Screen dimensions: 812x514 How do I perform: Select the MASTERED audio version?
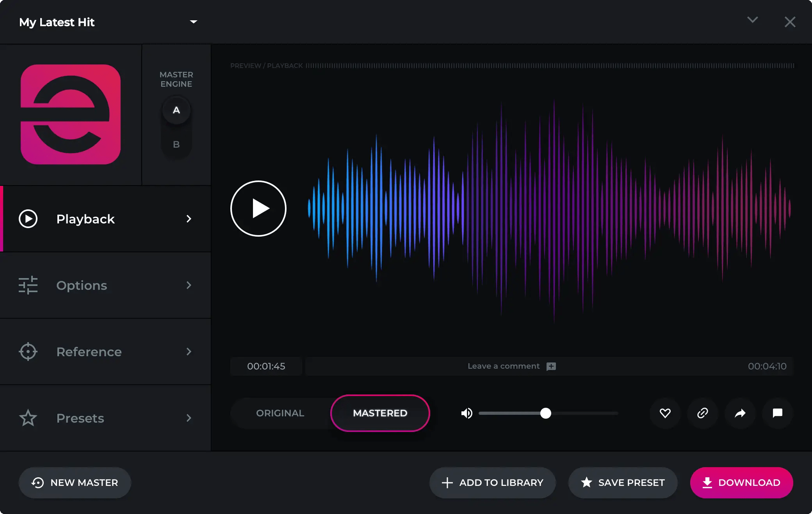[x=380, y=413]
